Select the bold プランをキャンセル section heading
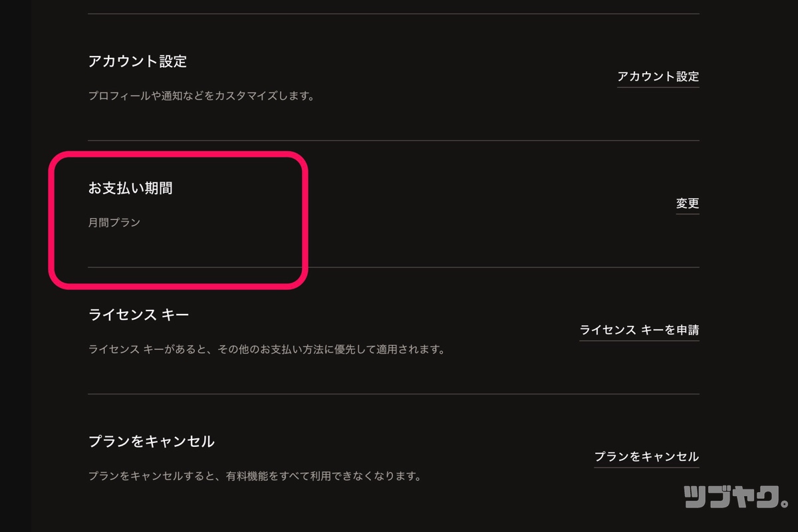 [x=151, y=442]
